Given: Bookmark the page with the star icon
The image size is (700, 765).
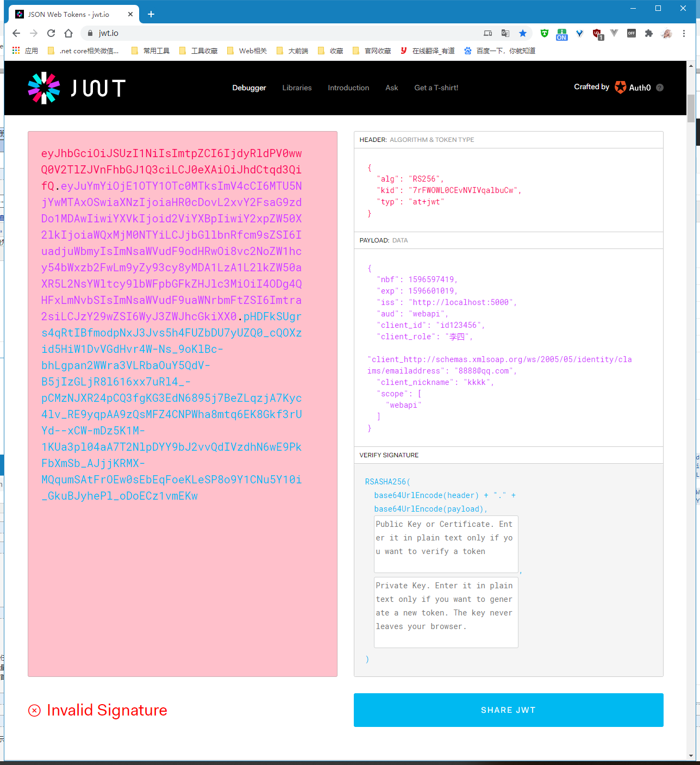Looking at the screenshot, I should click(x=523, y=33).
